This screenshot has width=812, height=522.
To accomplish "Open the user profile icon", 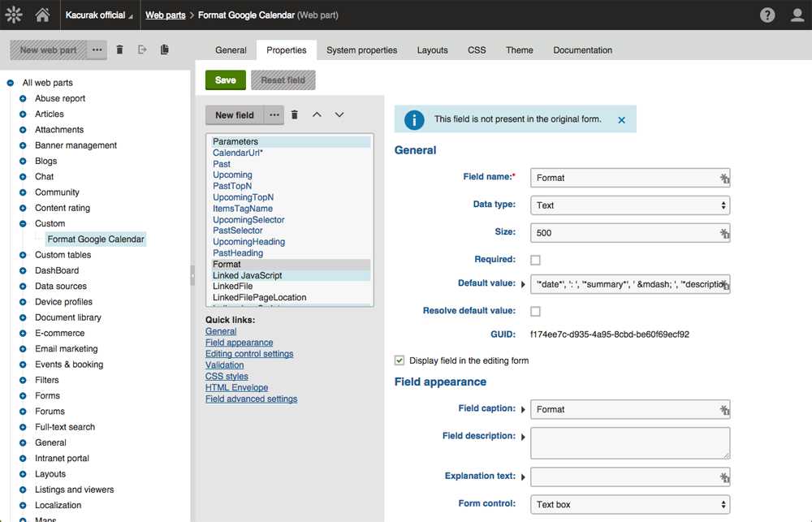I will click(797, 15).
